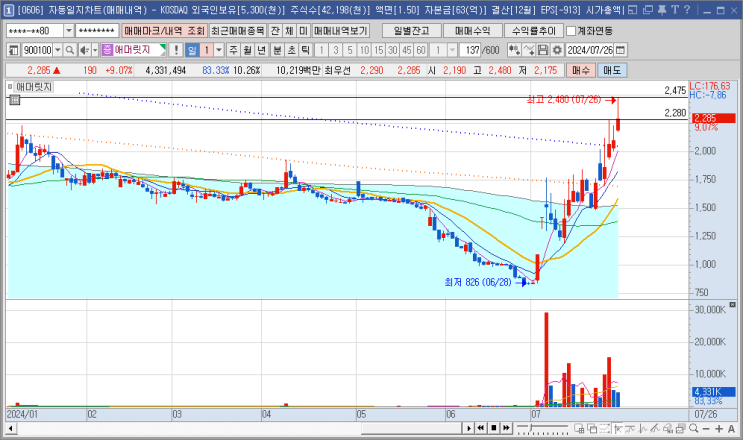
Task: Adjust the candle spacing slider at bottom
Action: click(x=542, y=429)
